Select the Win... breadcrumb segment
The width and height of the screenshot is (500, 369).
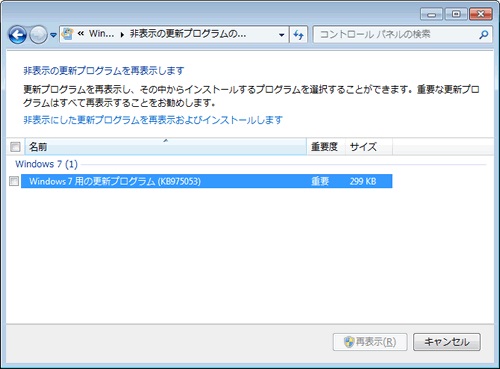tap(101, 34)
